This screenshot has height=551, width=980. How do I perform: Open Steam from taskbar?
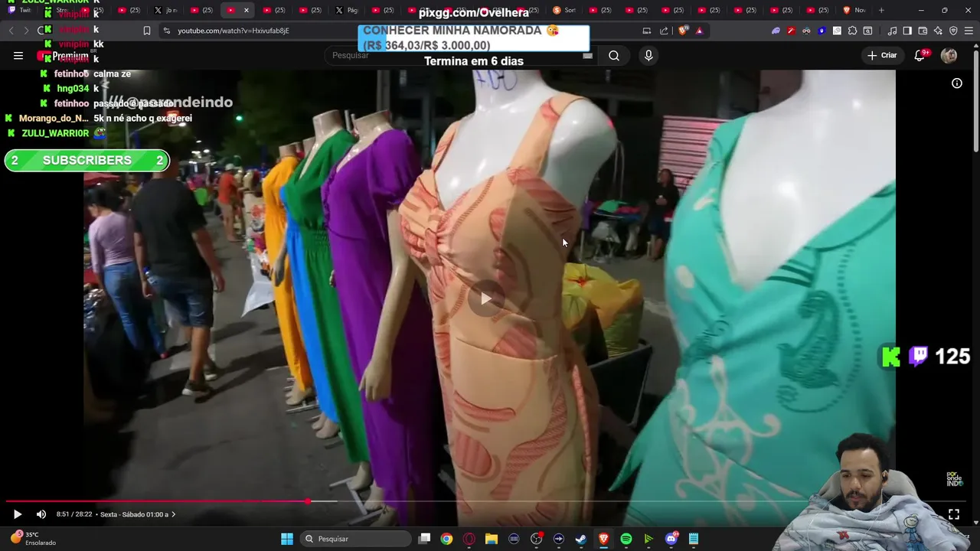pos(581,539)
